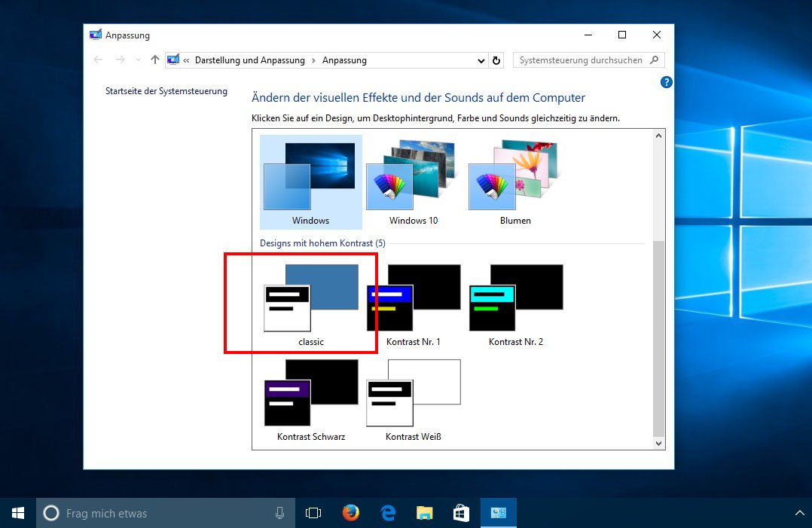Open Startseite der Systemsteuerung

point(166,90)
